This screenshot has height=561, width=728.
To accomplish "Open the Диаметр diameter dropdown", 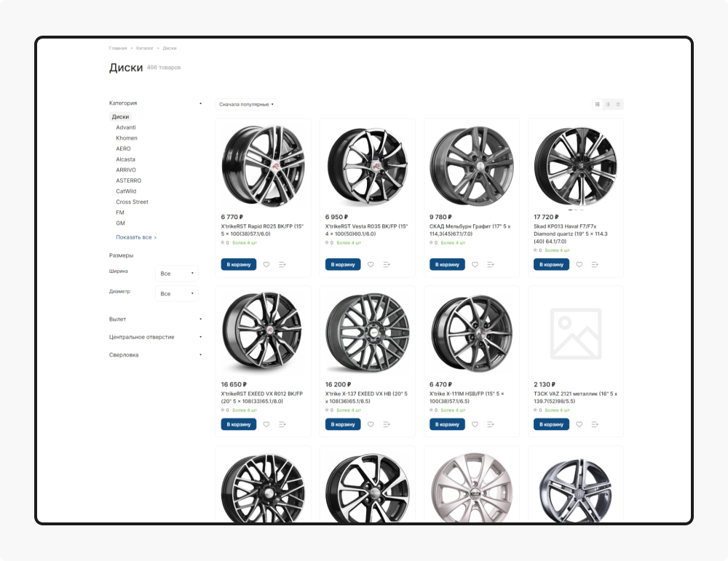I will click(x=176, y=294).
